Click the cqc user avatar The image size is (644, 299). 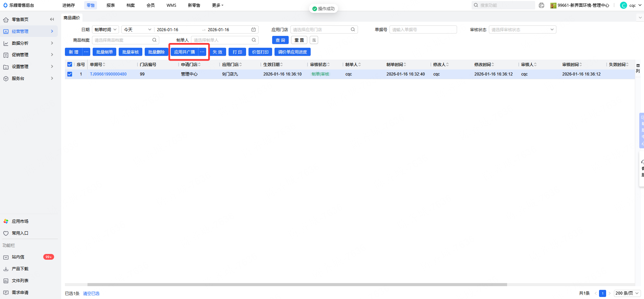click(x=623, y=5)
